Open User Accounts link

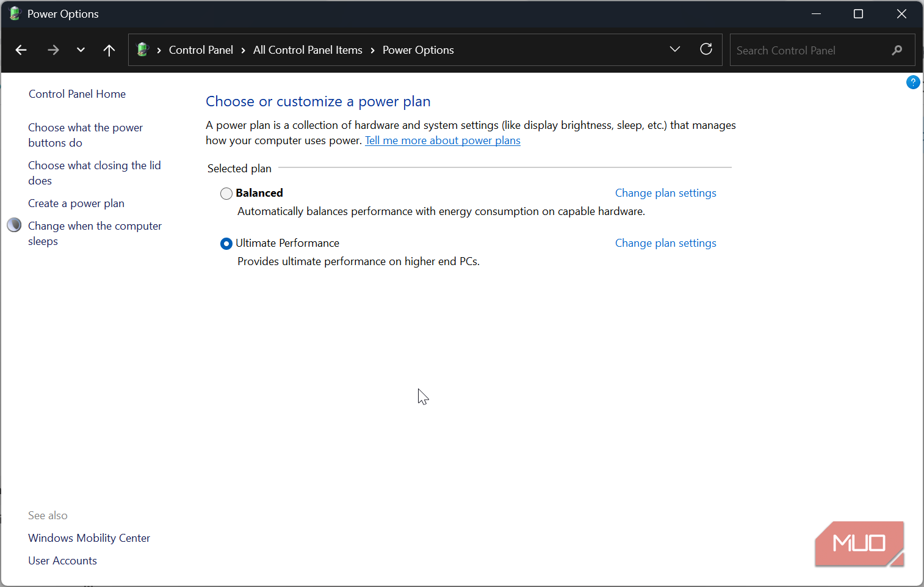coord(62,561)
